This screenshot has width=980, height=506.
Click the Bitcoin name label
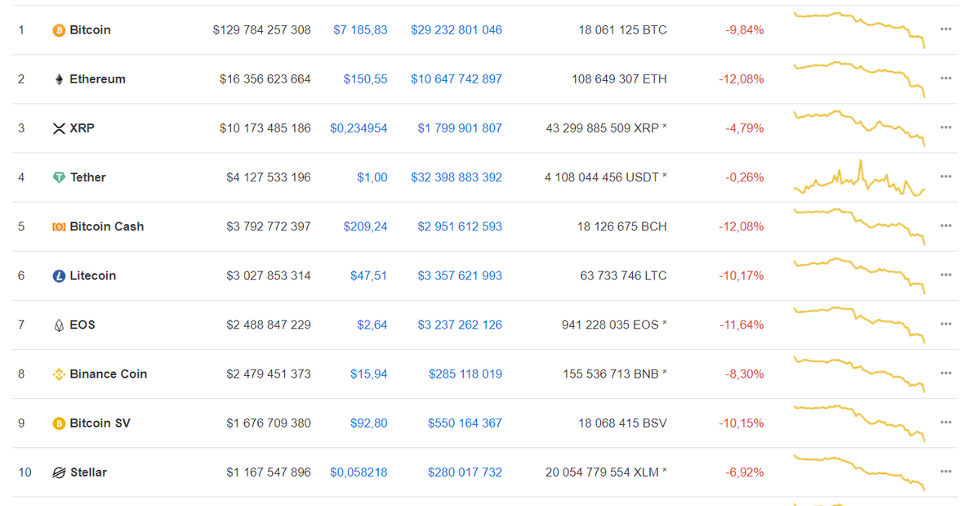point(90,29)
